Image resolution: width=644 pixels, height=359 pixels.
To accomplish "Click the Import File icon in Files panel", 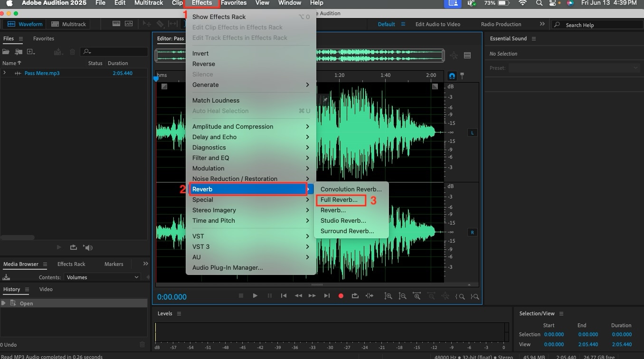I will pos(19,52).
